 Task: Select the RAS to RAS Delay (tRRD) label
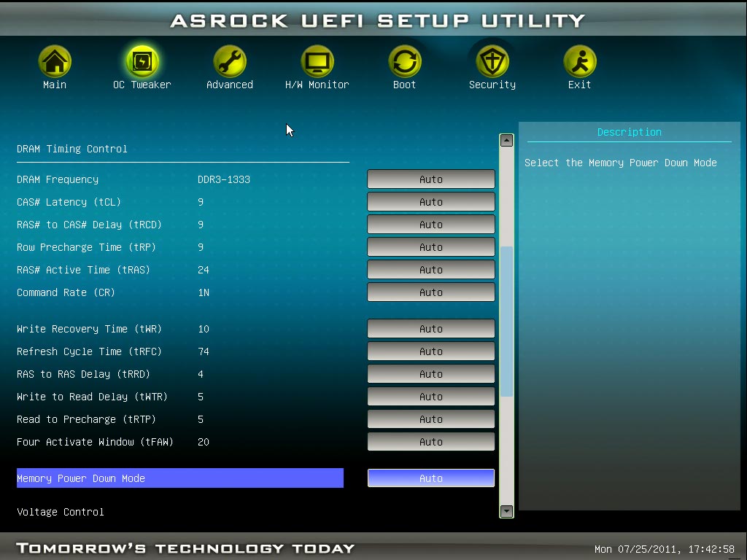click(83, 374)
